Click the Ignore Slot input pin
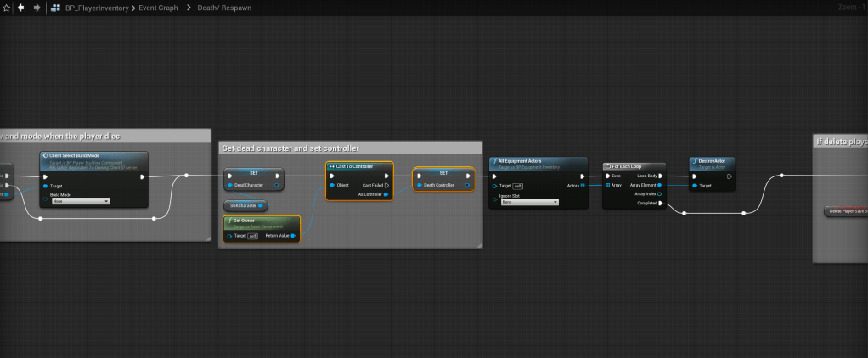Viewport: 868px width, 358px height. coord(494,199)
